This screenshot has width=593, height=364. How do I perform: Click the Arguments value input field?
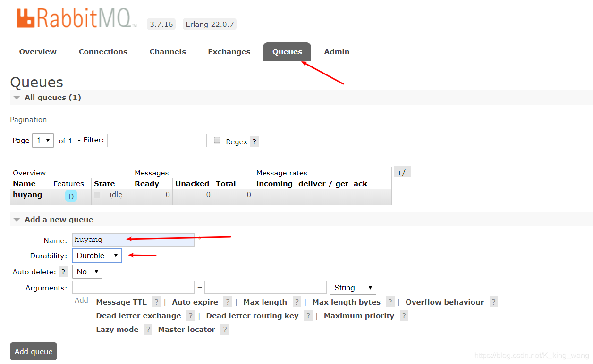point(265,287)
